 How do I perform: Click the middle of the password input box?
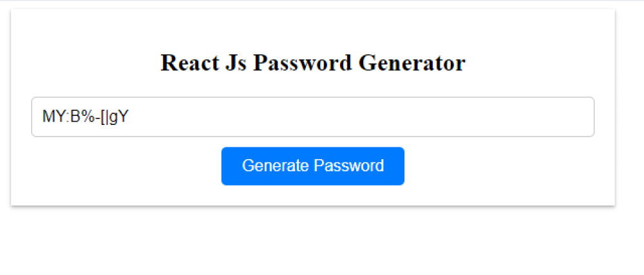[312, 117]
